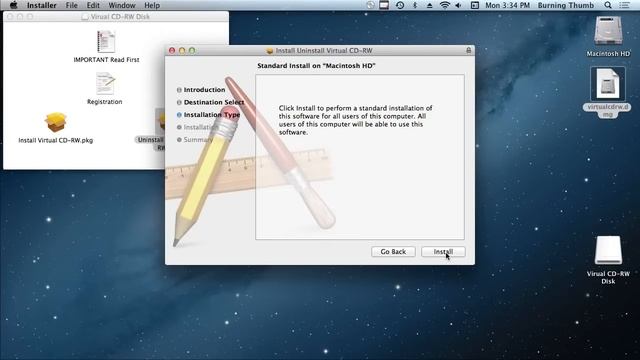Select Virual CD-RW Disk desktop volume
The image size is (640, 360).
608,250
